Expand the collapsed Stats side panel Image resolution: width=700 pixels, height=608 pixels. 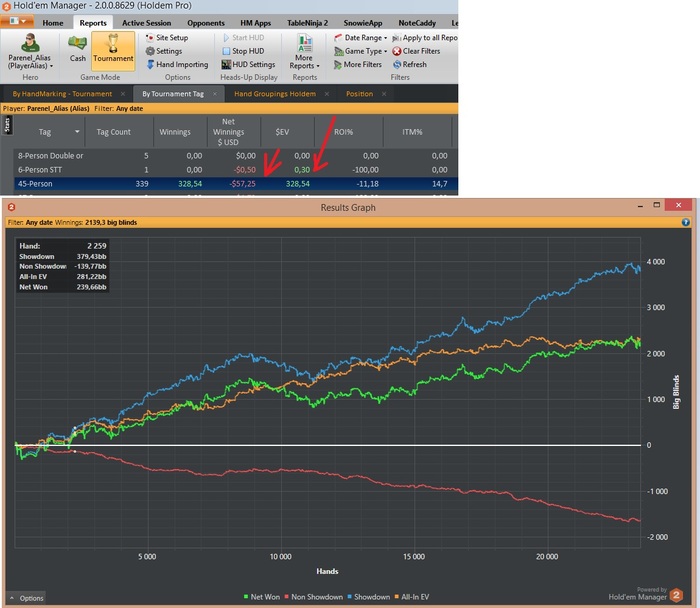coord(7,126)
